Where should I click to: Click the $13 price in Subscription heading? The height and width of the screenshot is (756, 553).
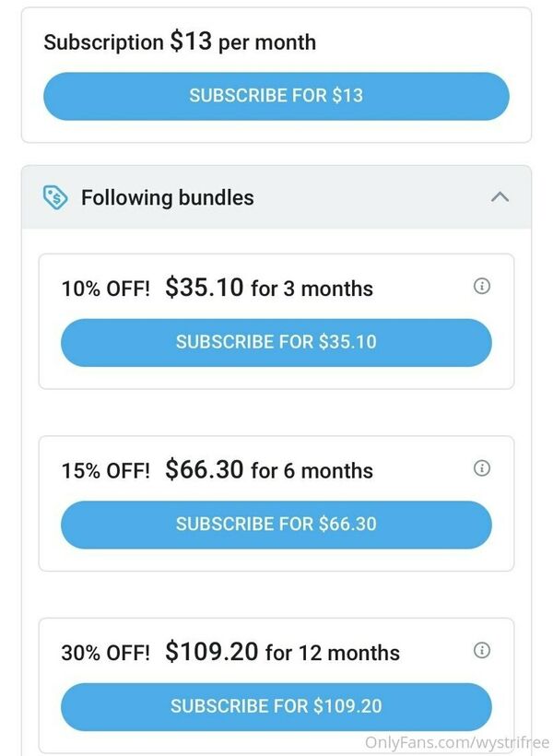tap(191, 41)
